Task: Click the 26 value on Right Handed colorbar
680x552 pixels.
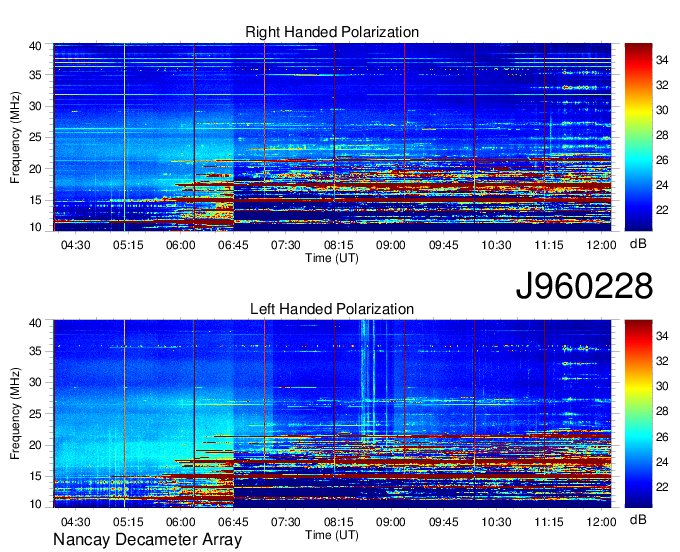Action: [662, 160]
